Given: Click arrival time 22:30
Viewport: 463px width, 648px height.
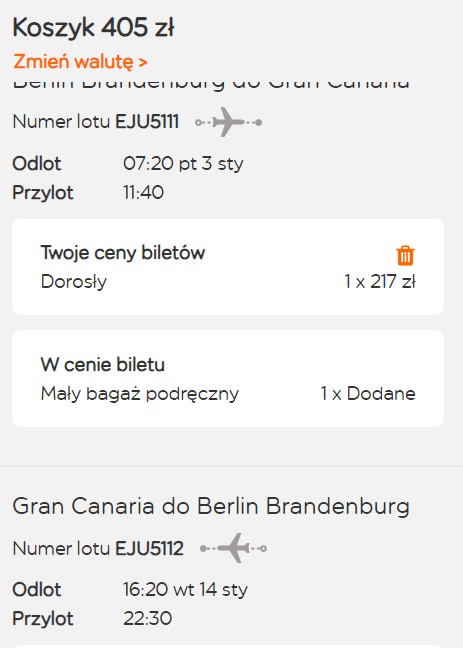Looking at the screenshot, I should pyautogui.click(x=148, y=619).
